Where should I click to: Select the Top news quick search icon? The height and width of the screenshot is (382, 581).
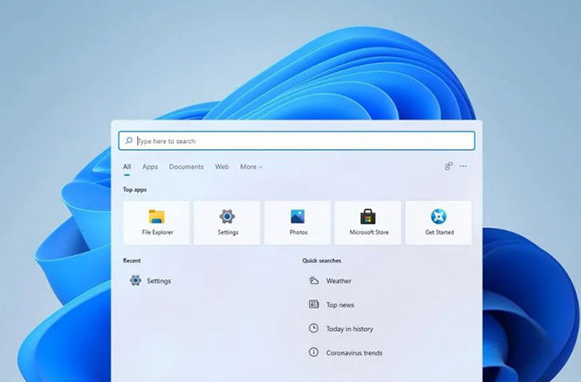[x=314, y=305]
